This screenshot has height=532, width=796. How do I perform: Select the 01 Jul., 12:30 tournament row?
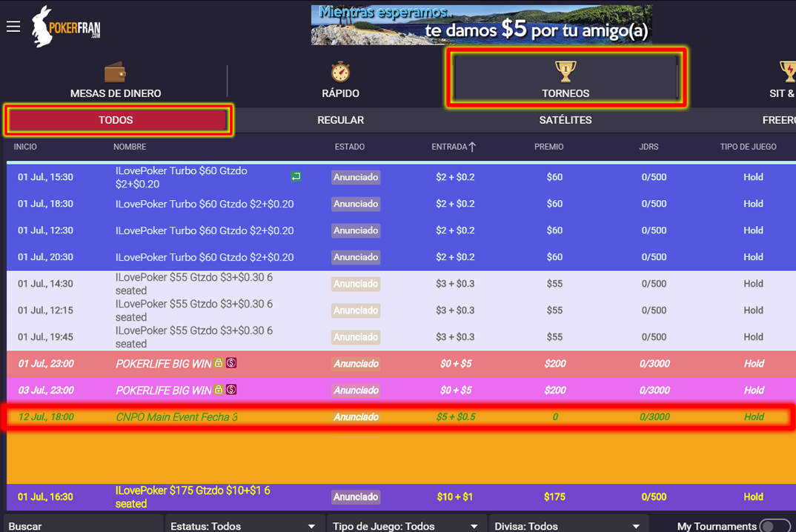[x=401, y=230]
